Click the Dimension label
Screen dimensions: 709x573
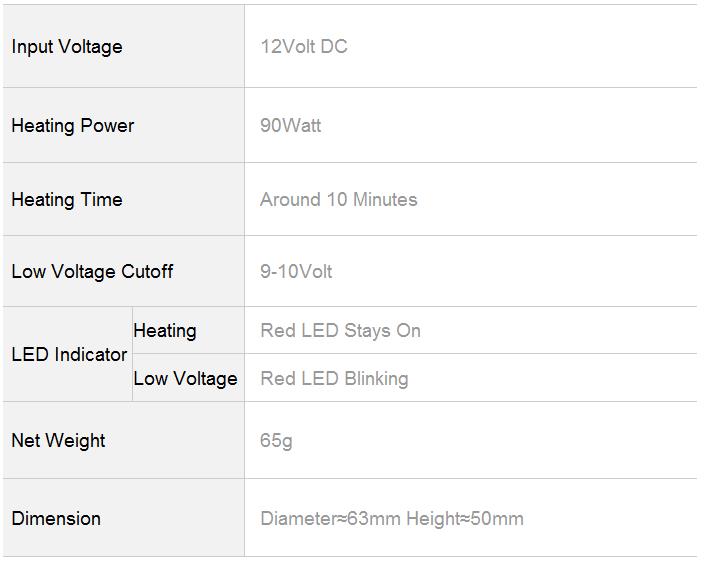tap(56, 519)
